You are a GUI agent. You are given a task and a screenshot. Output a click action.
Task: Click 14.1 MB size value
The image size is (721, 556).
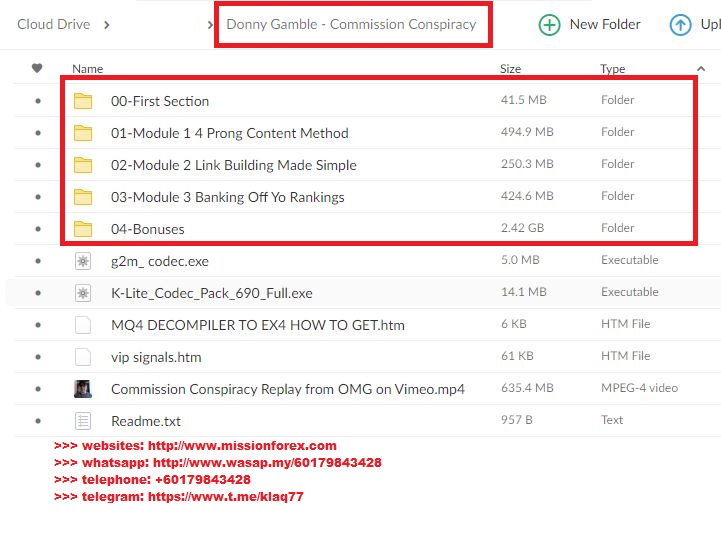click(x=524, y=292)
